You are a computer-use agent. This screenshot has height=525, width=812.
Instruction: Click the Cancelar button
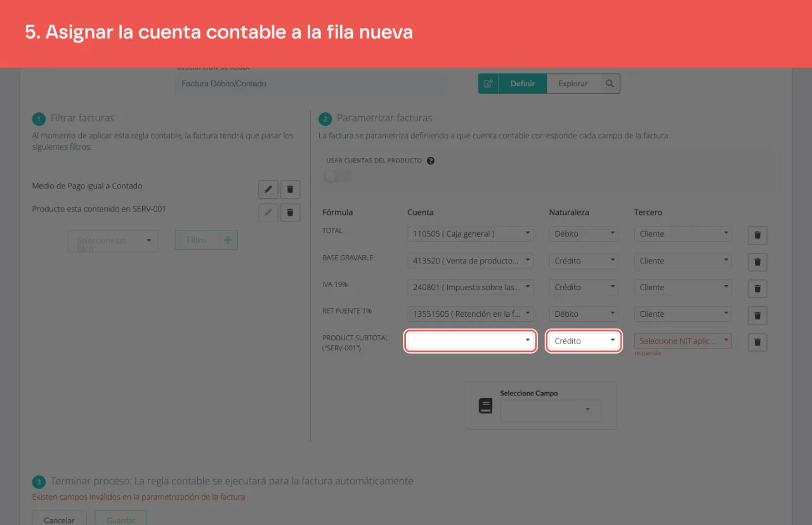click(59, 518)
